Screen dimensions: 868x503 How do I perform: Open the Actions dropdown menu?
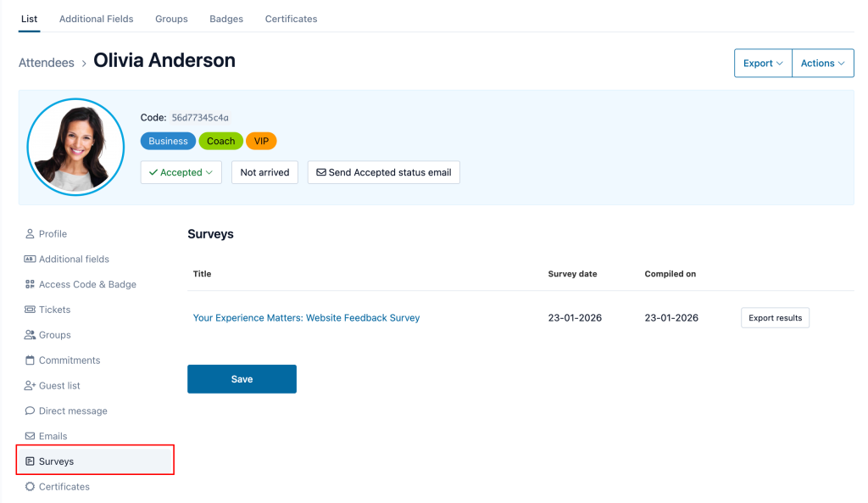pyautogui.click(x=822, y=64)
